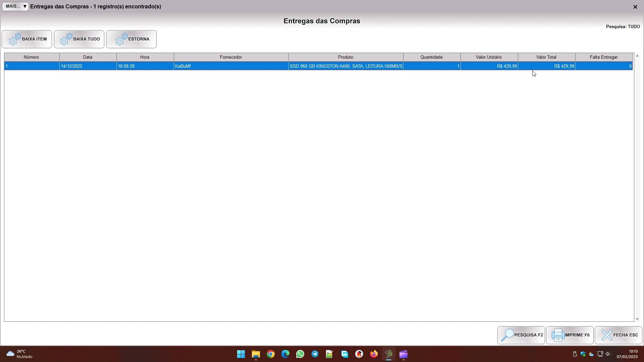This screenshot has width=644, height=362.
Task: Close the screen with FECHA ESC
Action: 619,335
